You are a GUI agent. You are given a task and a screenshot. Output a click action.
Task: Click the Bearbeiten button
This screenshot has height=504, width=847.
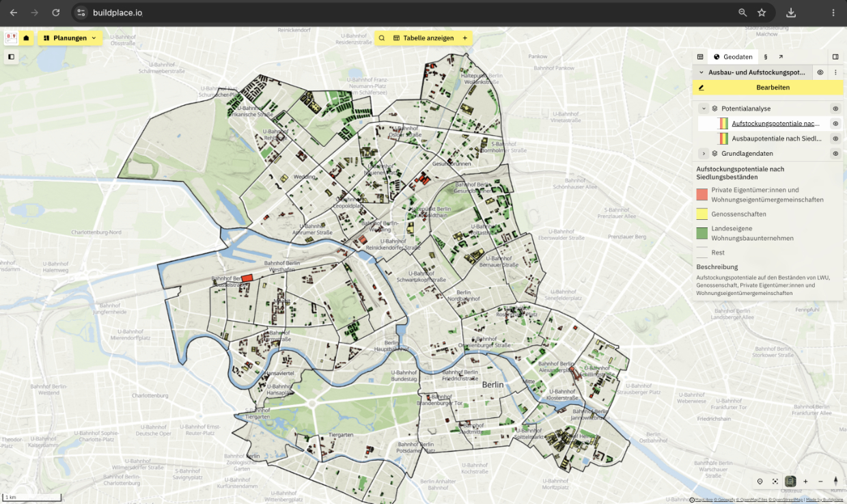click(x=768, y=87)
